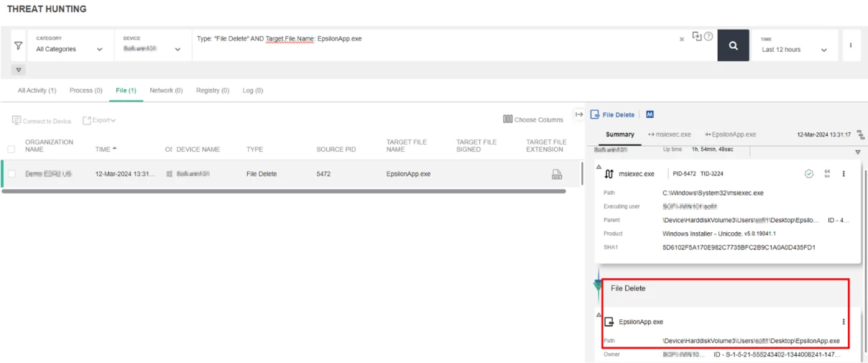Open the Time Last 12 hours dropdown

[x=795, y=45]
